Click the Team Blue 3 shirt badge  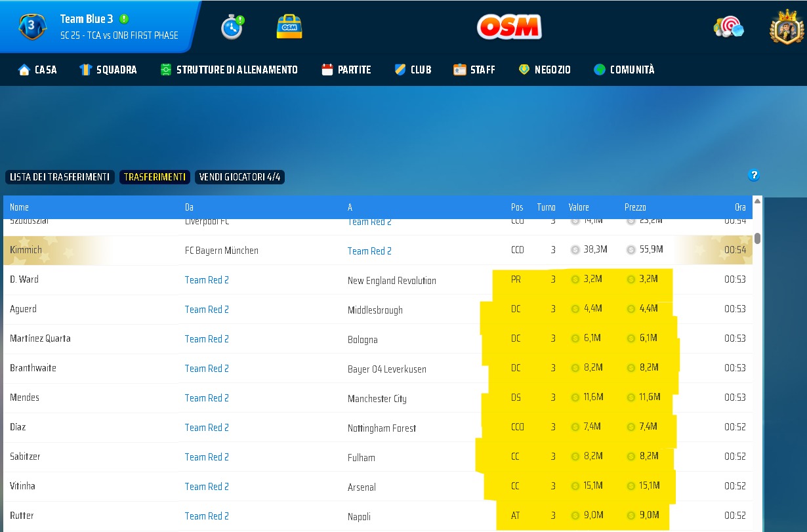(x=31, y=27)
